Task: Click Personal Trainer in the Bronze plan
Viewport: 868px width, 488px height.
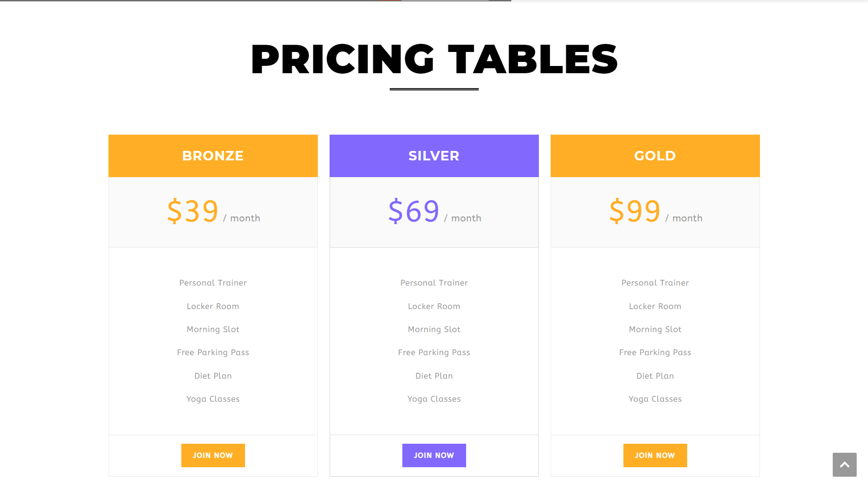Action: 213,283
